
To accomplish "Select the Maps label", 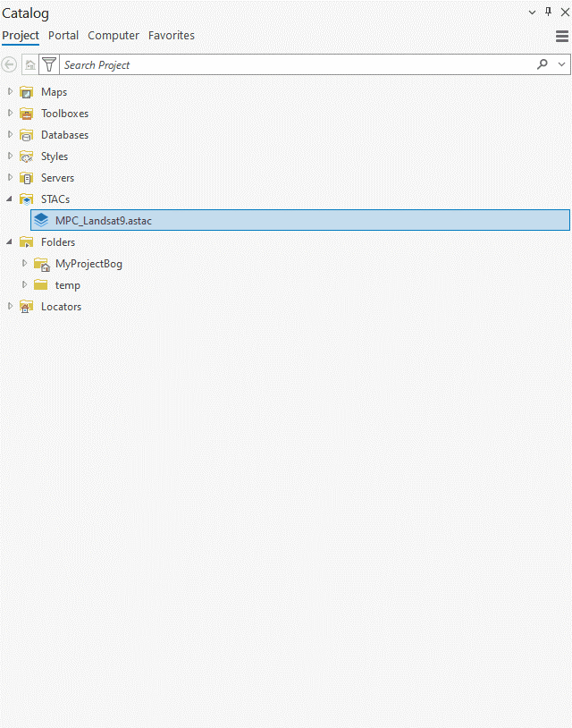I will coord(54,92).
